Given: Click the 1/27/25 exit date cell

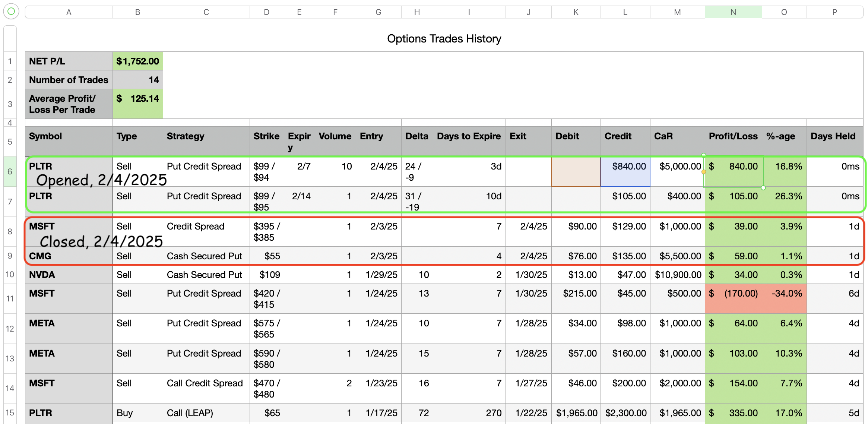Looking at the screenshot, I should tap(529, 388).
